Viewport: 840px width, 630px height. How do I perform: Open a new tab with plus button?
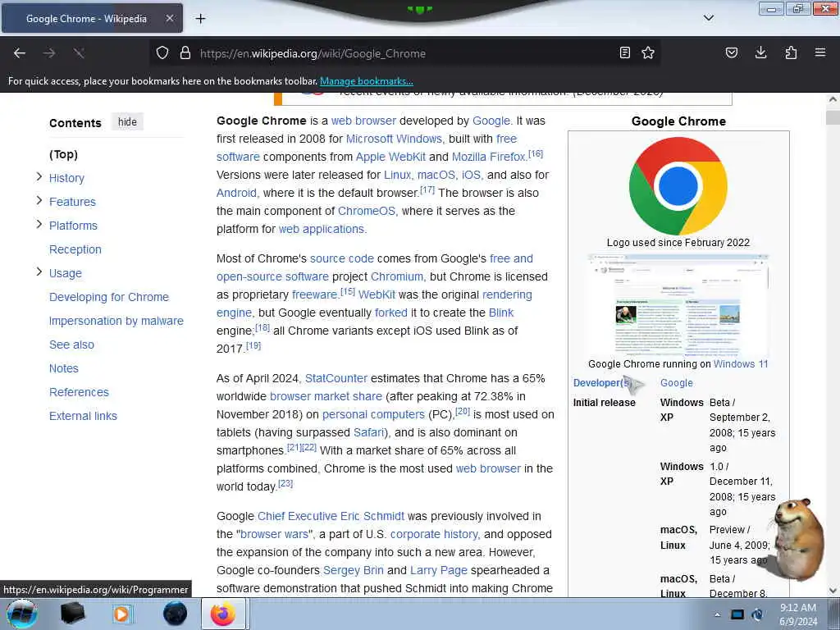(200, 19)
